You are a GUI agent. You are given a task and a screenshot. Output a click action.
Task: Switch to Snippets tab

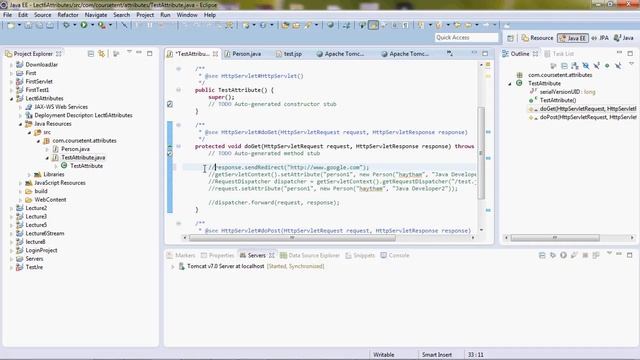(x=360, y=256)
